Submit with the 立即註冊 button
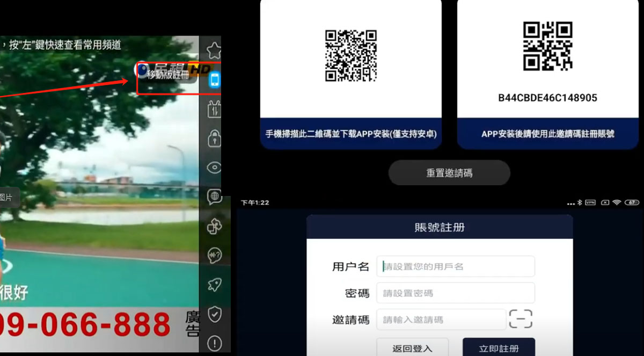Screen dimensions: 644x356 point(499,348)
